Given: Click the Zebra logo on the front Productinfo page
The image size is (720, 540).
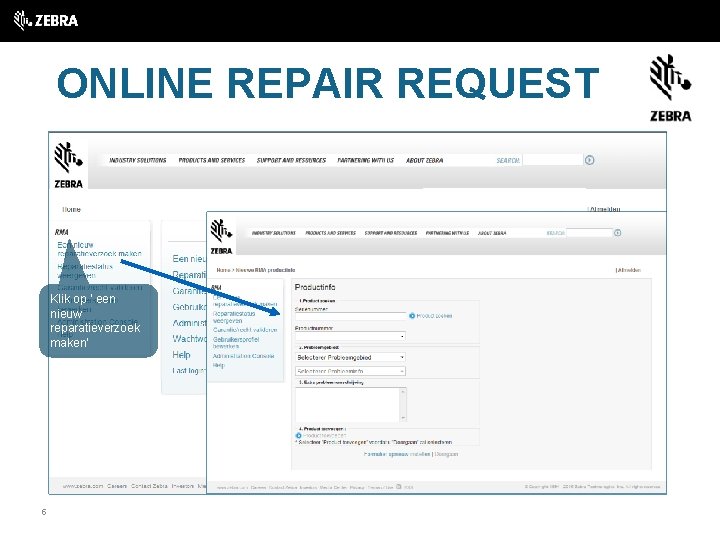Looking at the screenshot, I should point(221,237).
